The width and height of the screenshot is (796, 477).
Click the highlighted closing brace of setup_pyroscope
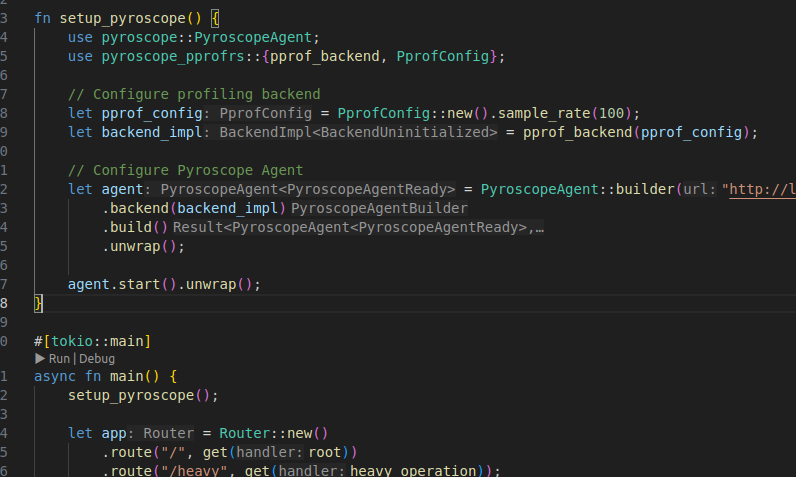39,302
